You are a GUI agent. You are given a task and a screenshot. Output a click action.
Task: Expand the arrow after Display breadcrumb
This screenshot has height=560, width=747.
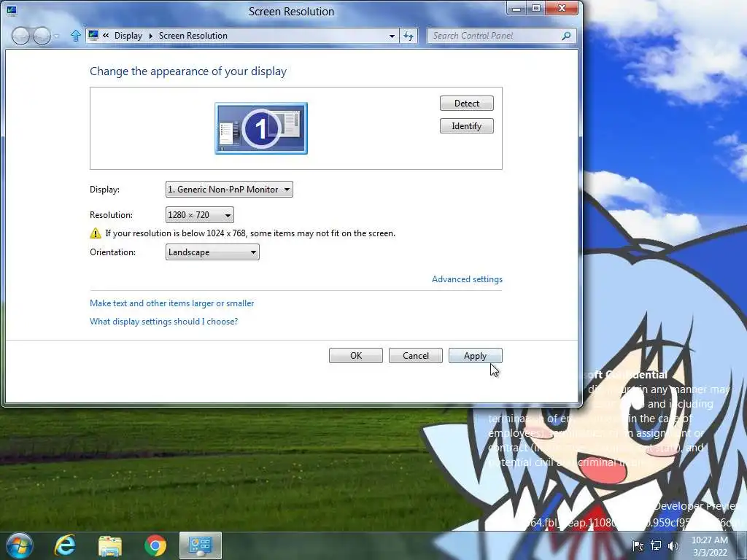tap(150, 36)
